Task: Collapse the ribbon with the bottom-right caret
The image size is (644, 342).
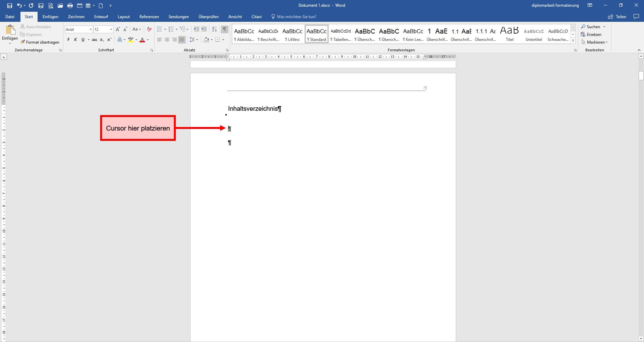Action: pos(639,50)
